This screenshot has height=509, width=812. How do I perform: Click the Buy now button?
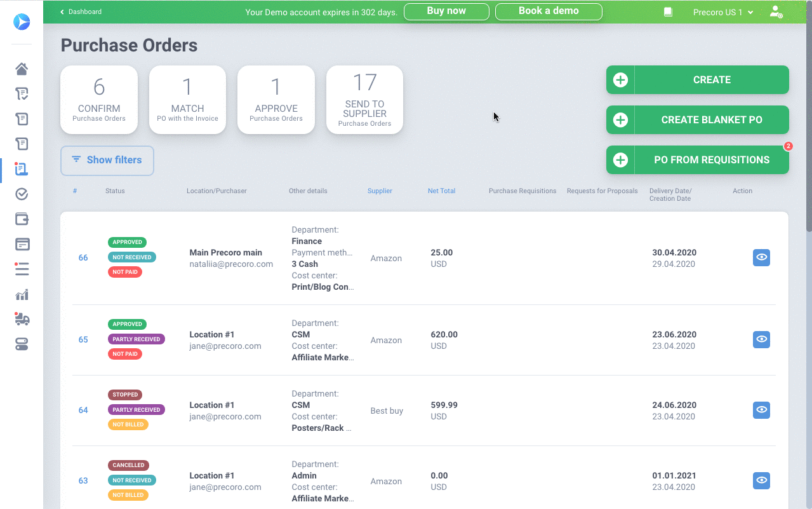point(446,11)
